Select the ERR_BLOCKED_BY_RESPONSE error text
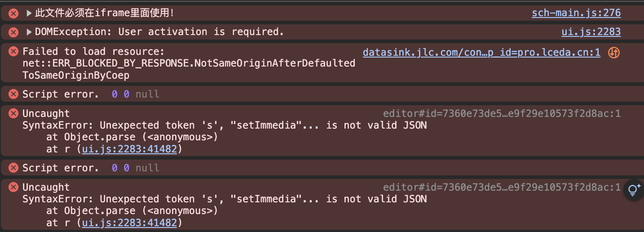Image resolution: width=644 pixels, height=232 pixels. [189, 63]
